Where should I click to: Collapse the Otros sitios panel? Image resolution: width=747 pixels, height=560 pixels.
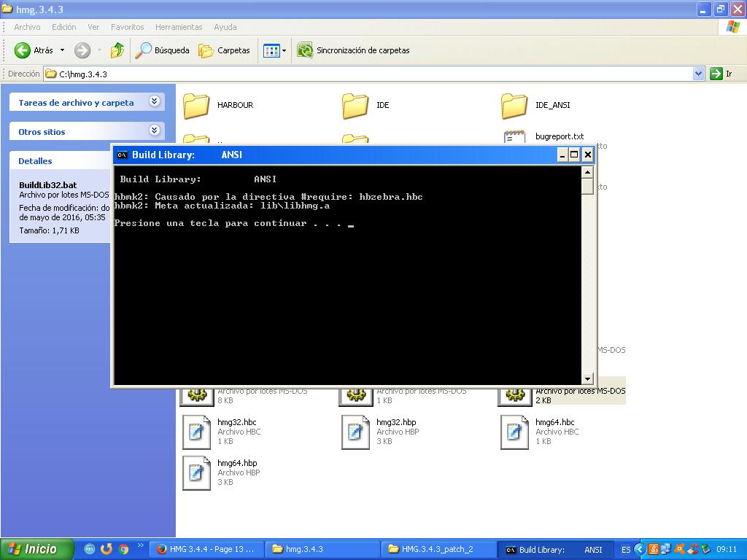tap(155, 130)
